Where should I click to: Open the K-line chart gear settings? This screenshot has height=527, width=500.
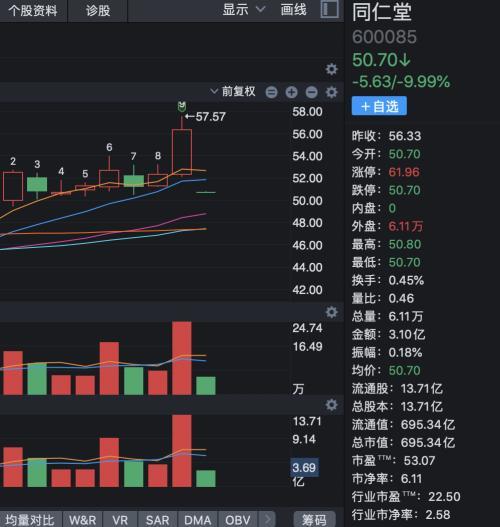pyautogui.click(x=331, y=92)
